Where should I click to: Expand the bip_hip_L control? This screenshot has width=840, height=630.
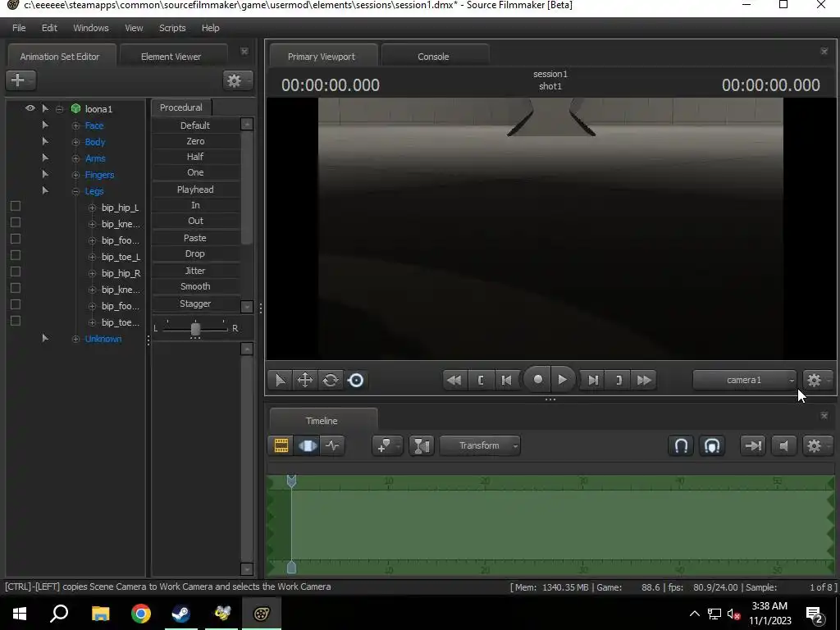coord(92,208)
